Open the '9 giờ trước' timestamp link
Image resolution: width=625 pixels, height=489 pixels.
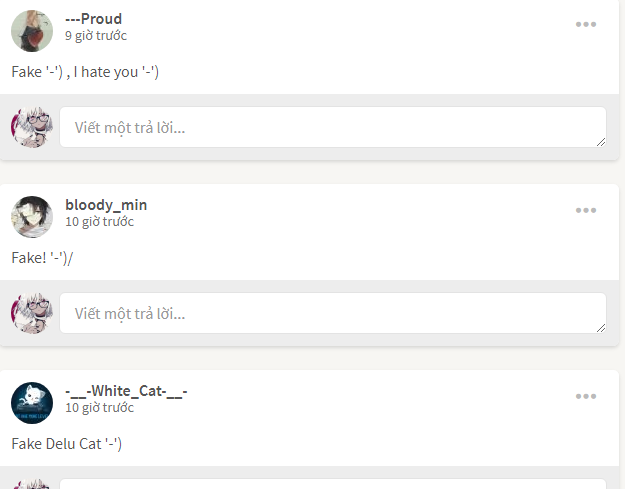tap(96, 35)
